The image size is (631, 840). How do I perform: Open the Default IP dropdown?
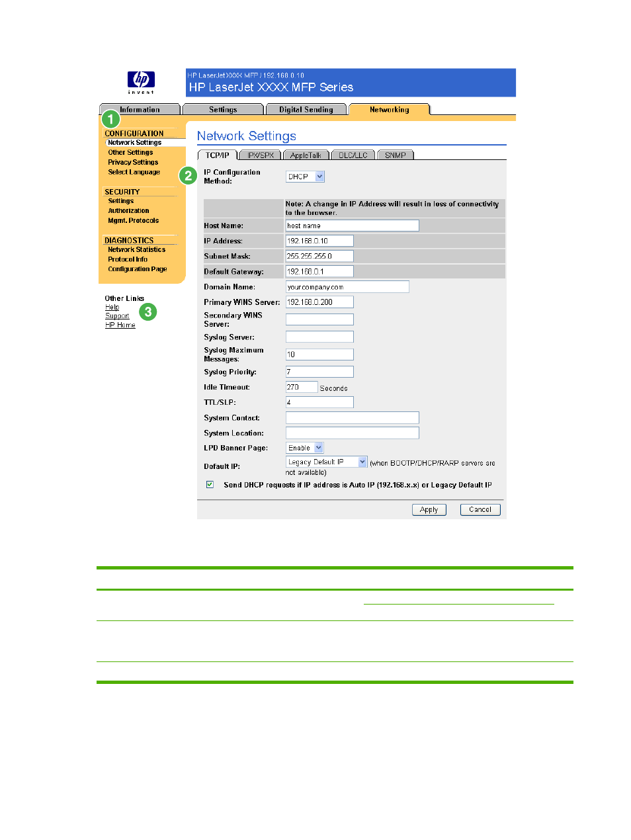[326, 462]
